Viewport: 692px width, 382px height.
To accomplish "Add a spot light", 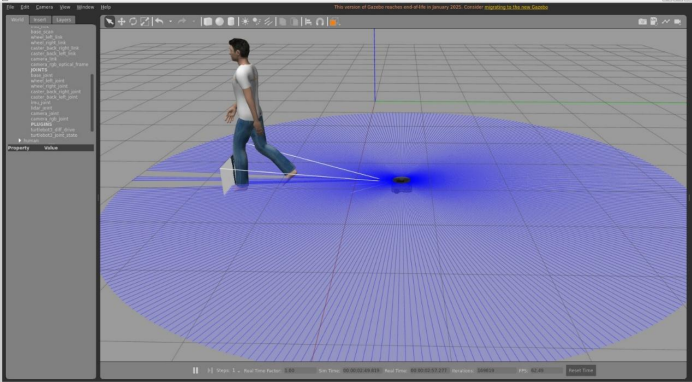I will point(256,22).
